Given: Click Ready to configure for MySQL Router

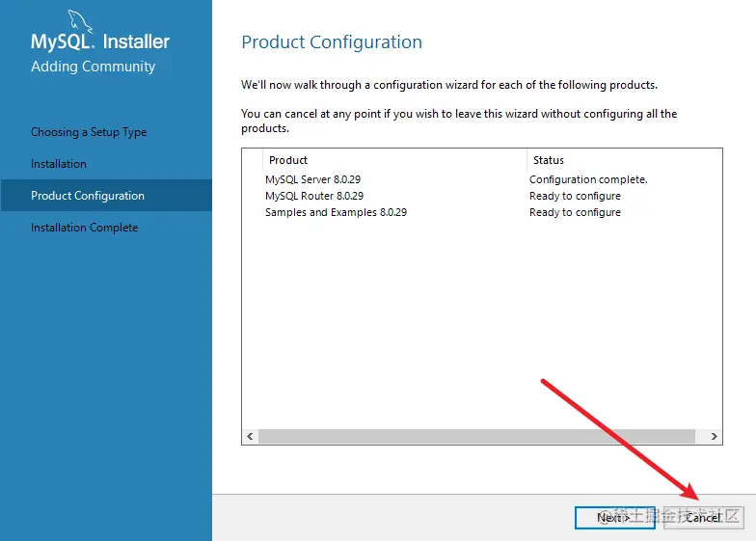Looking at the screenshot, I should click(575, 196).
